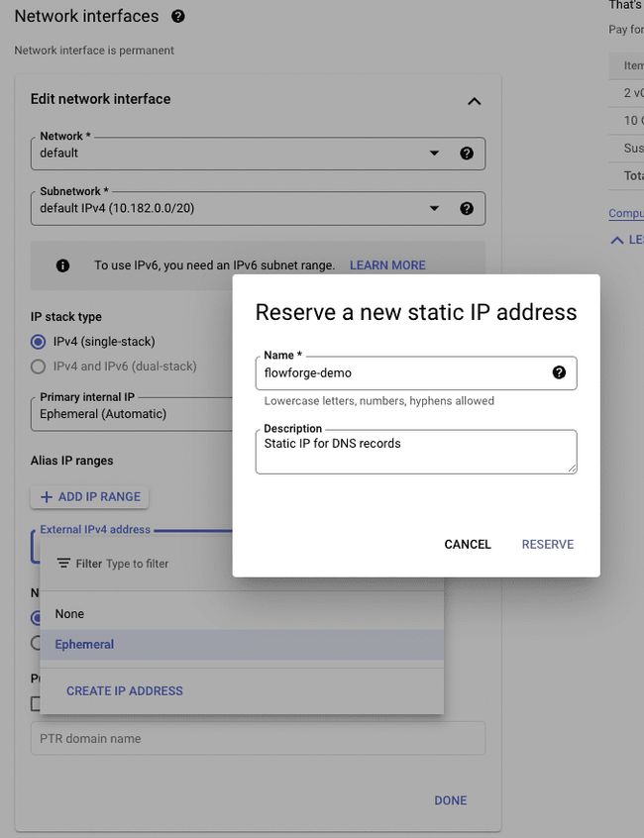This screenshot has height=838, width=644.
Task: Click the info icon in IPv6 notice
Action: [x=63, y=265]
